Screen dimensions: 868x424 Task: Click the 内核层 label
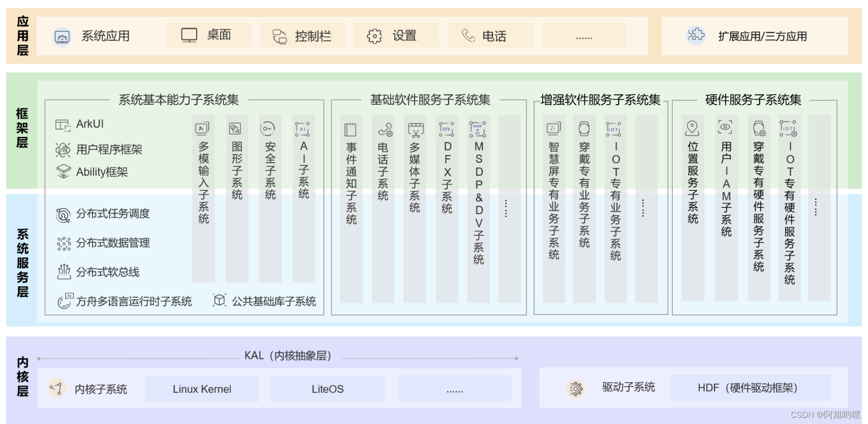coord(22,377)
